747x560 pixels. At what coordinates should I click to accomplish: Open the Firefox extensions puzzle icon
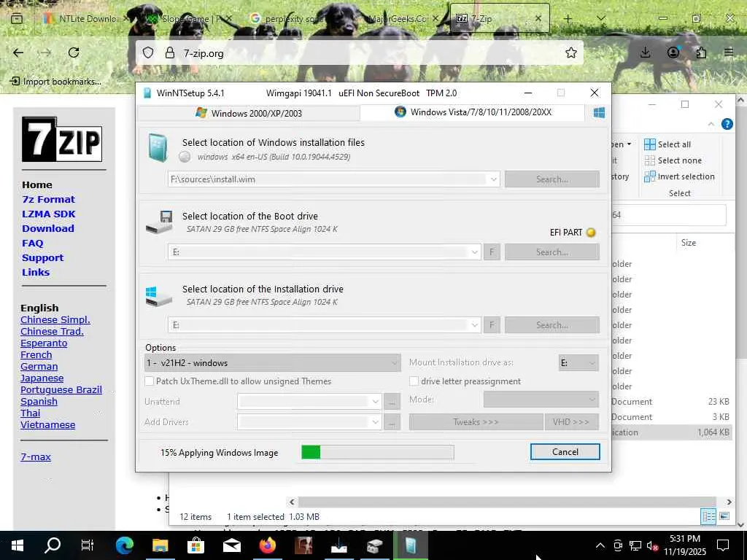click(x=701, y=52)
